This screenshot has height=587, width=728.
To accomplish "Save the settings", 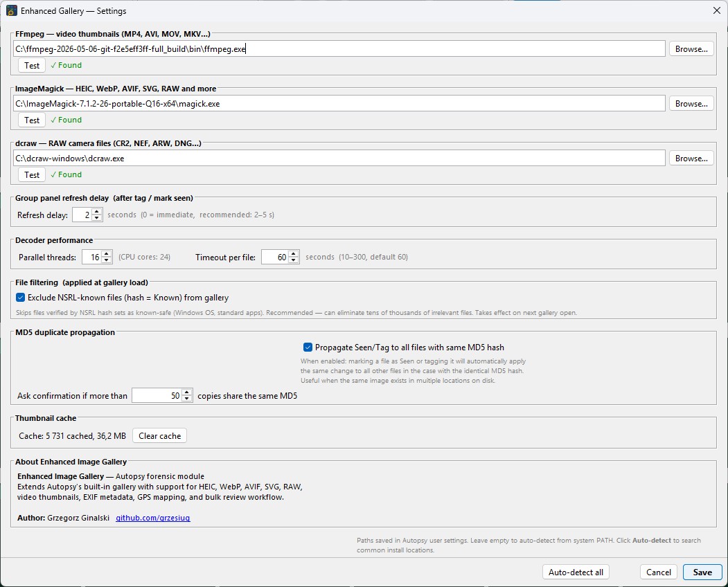I will [x=702, y=572].
